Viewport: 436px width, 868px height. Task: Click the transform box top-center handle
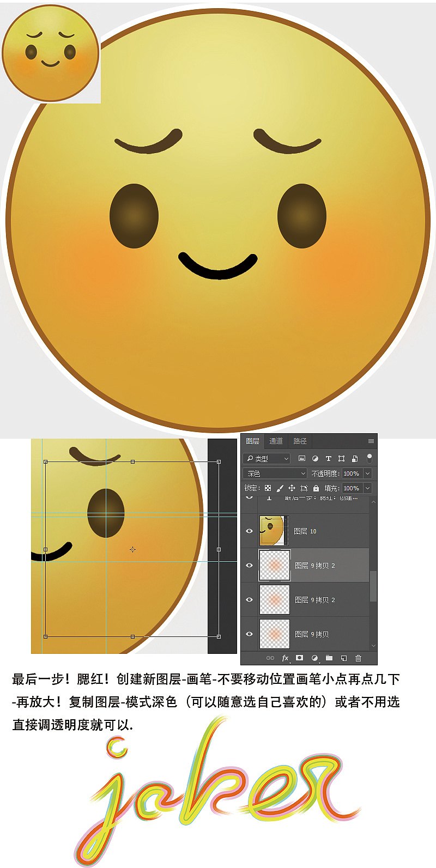click(132, 462)
